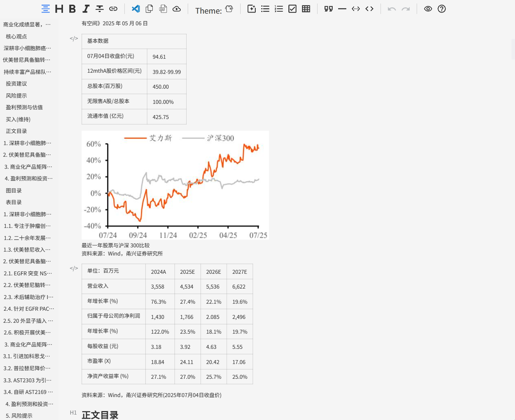Jump to outline item 投资建议
This screenshot has height=420, width=515.
16,84
